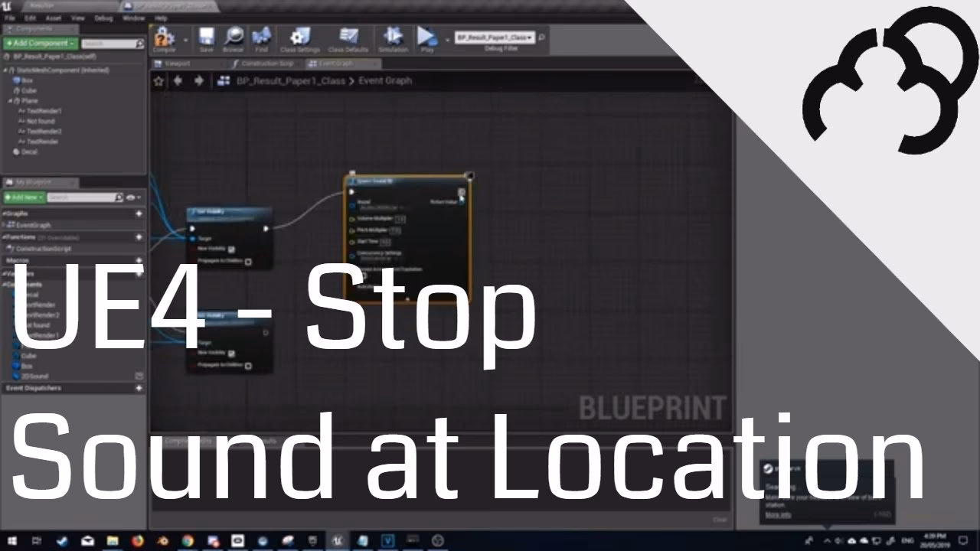Click the magnifier next to Debug Filter

tap(542, 37)
